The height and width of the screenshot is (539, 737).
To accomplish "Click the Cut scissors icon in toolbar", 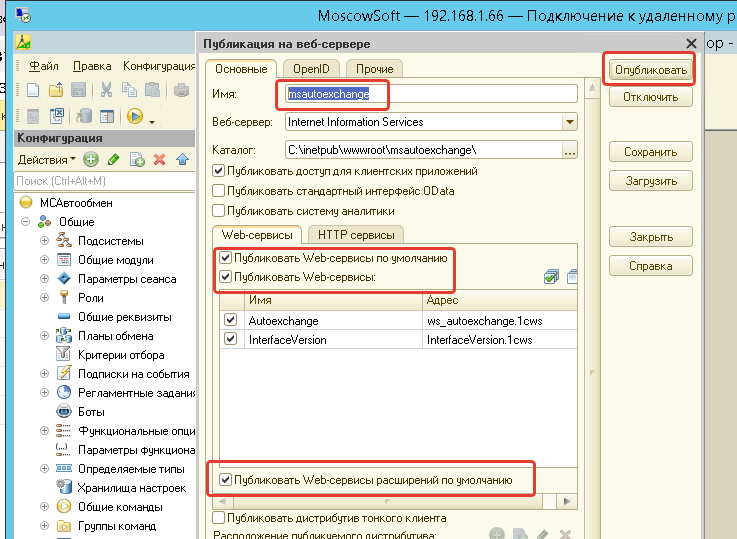I will point(106,89).
